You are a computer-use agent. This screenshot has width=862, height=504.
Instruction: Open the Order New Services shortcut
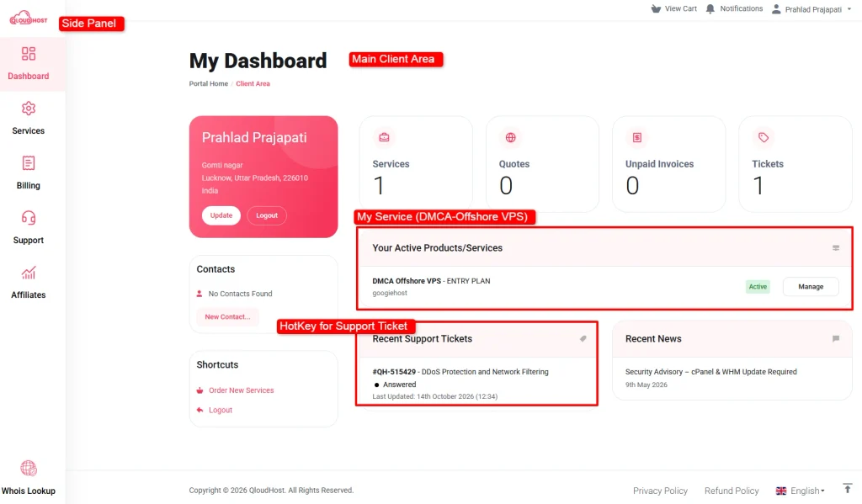tap(241, 390)
